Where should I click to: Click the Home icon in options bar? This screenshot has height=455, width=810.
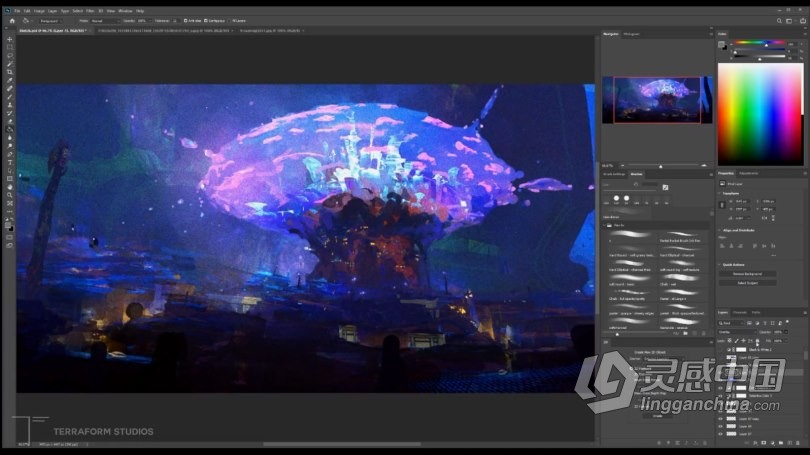(x=13, y=20)
